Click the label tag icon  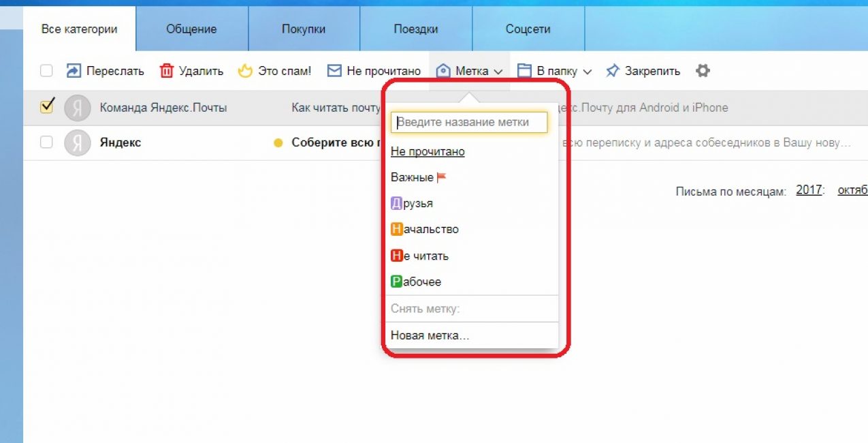[443, 71]
